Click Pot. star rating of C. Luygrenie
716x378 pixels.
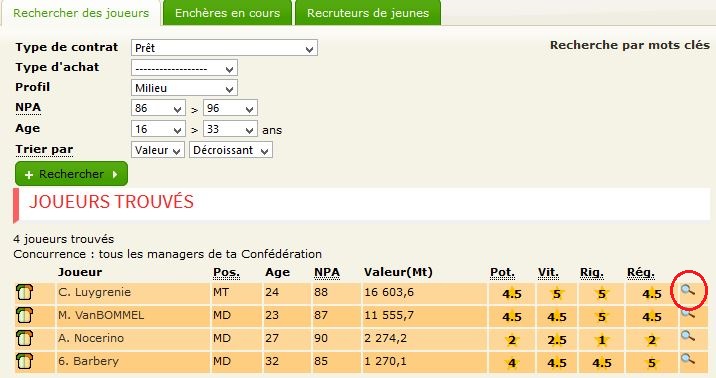pos(512,294)
